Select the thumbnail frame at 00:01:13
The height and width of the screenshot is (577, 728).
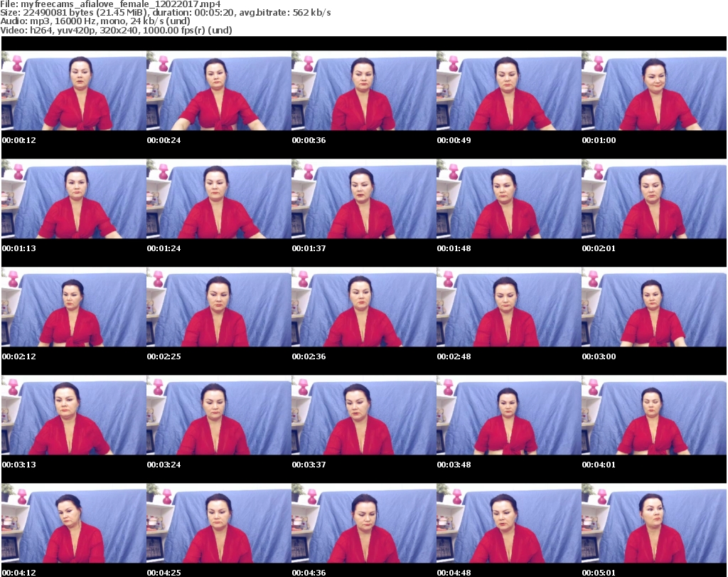tap(74, 198)
